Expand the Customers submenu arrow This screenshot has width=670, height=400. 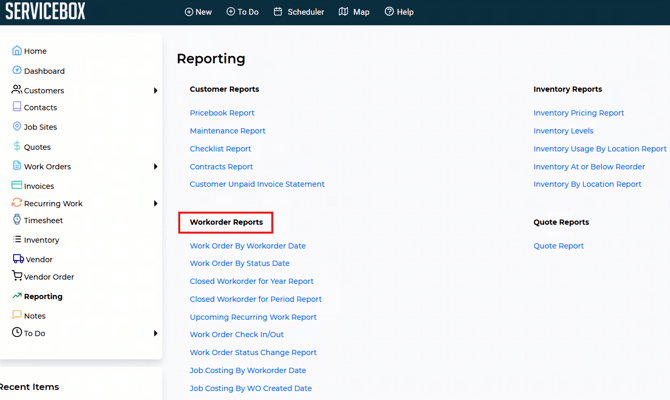pos(155,91)
